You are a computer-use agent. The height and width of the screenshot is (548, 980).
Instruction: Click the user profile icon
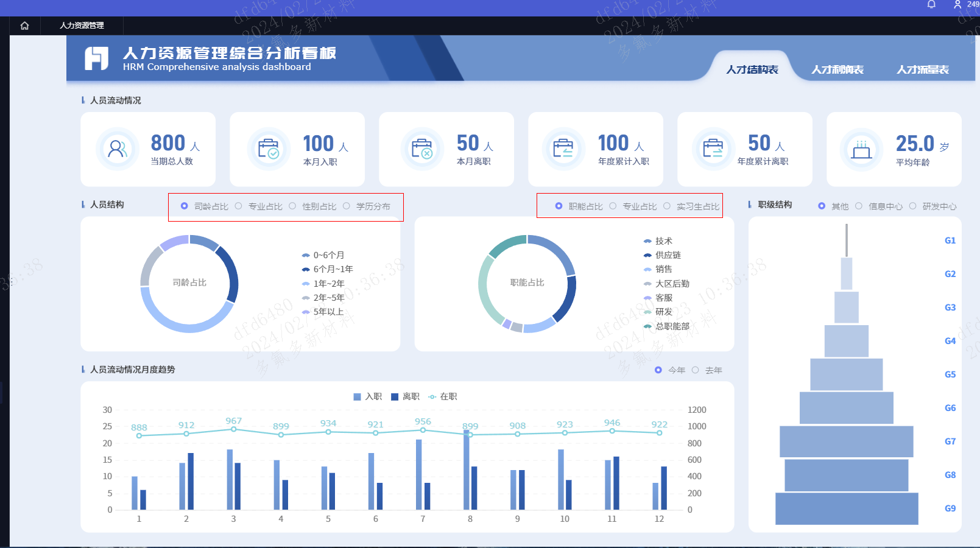[x=957, y=4]
